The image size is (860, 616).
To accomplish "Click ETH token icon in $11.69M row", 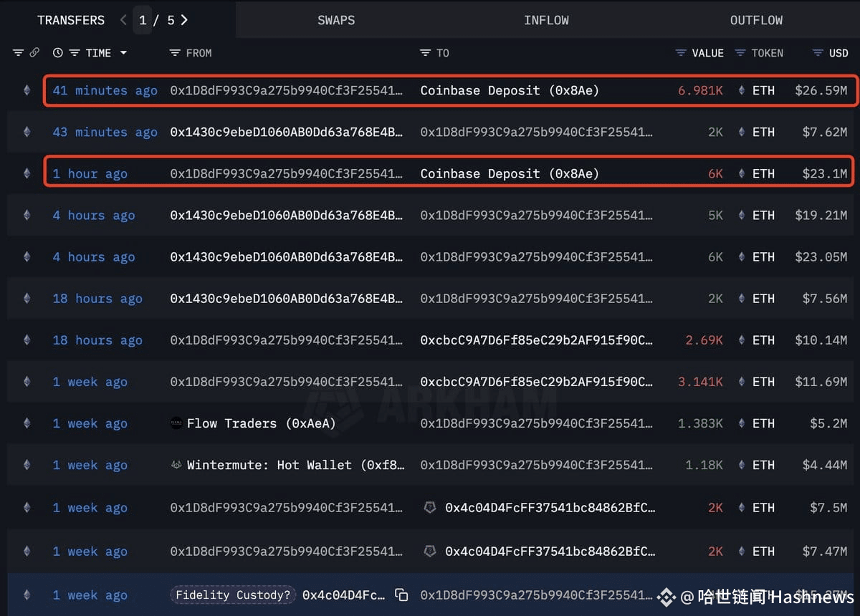I will coord(742,382).
